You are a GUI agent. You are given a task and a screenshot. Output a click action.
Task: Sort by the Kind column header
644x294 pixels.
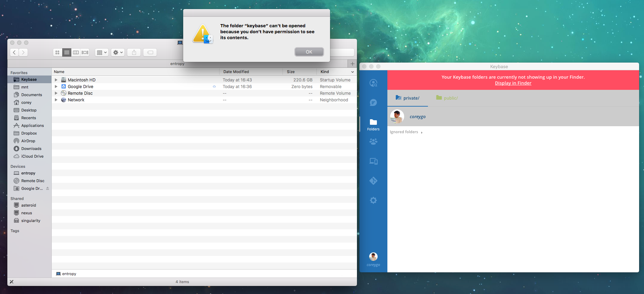pos(337,72)
